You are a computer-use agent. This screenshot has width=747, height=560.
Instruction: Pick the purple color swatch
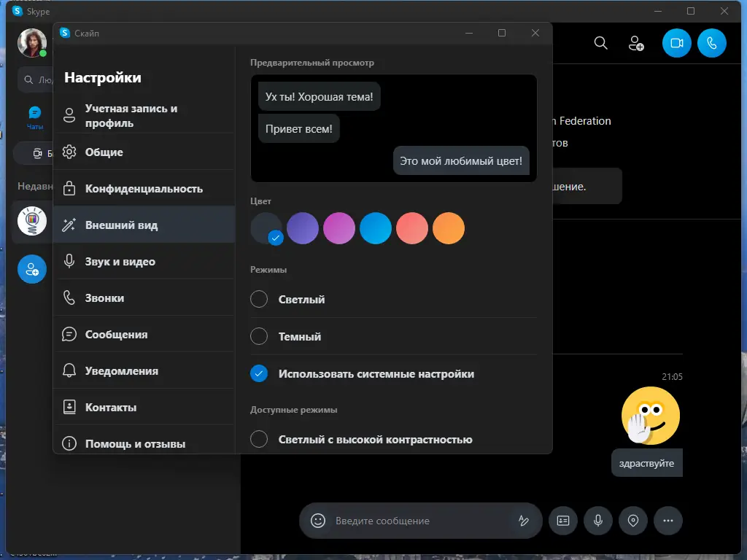pos(303,228)
